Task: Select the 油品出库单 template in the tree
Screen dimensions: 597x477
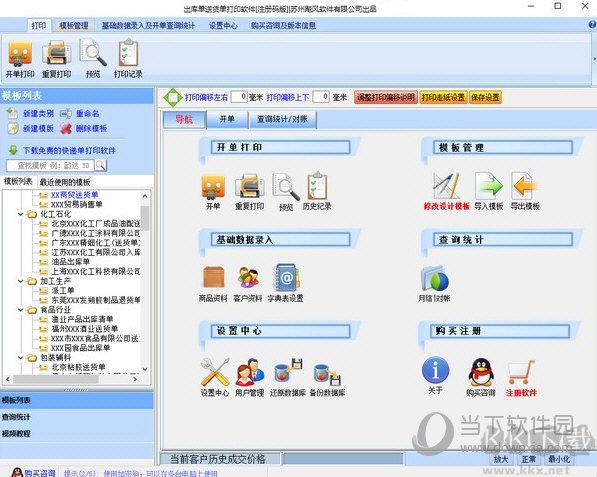Action: click(x=71, y=262)
